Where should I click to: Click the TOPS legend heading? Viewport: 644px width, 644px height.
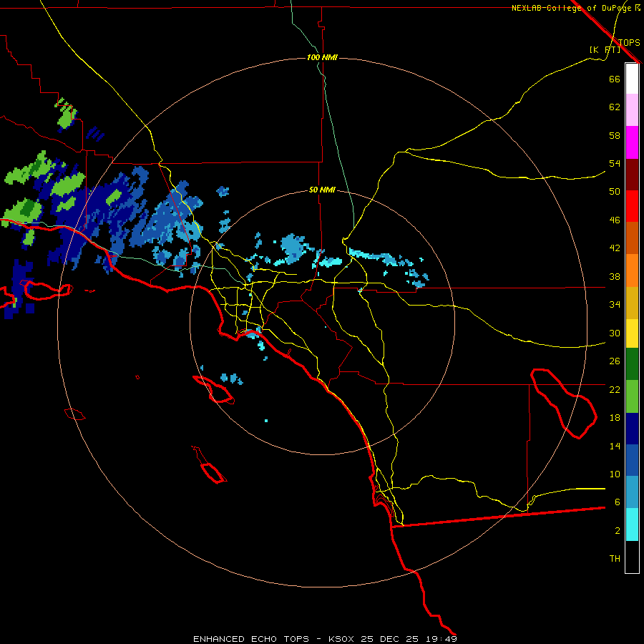pyautogui.click(x=629, y=43)
